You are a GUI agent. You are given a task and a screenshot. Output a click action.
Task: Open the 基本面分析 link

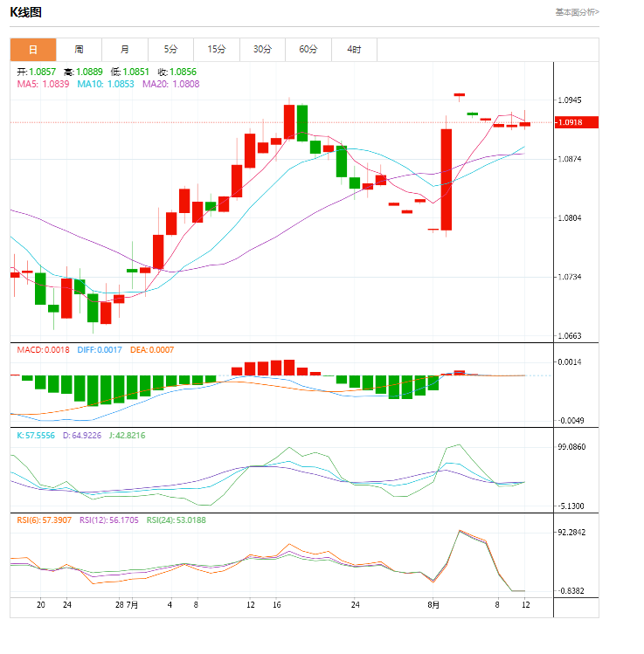(578, 12)
